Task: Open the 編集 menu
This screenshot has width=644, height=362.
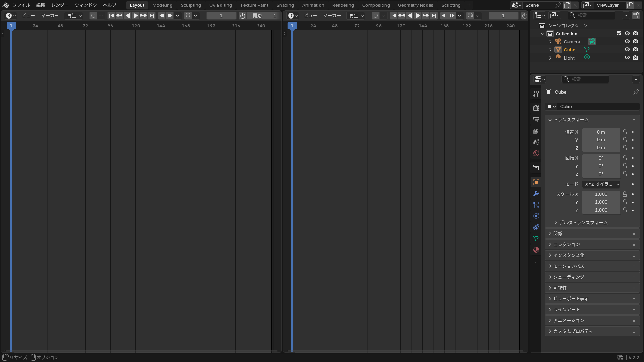Action: point(41,5)
